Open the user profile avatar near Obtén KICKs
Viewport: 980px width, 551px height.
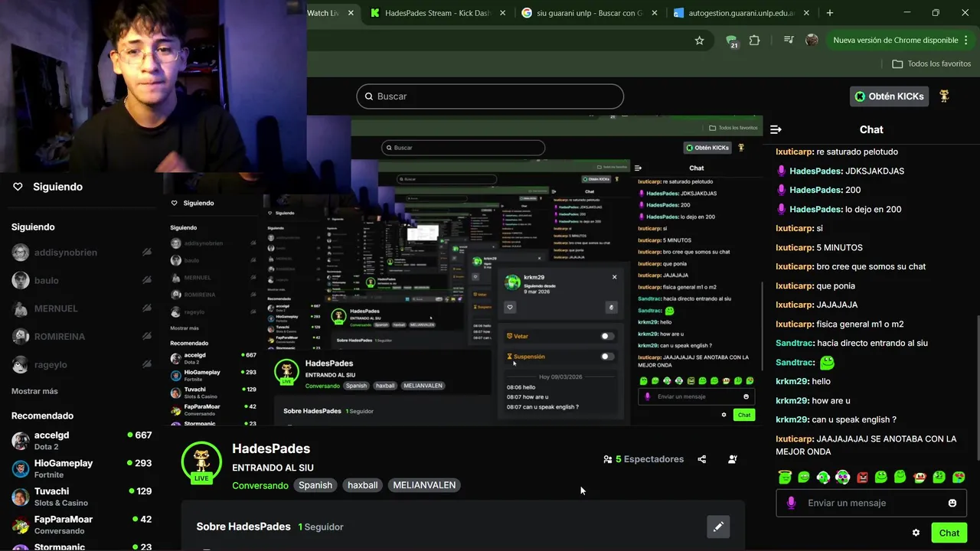945,96
